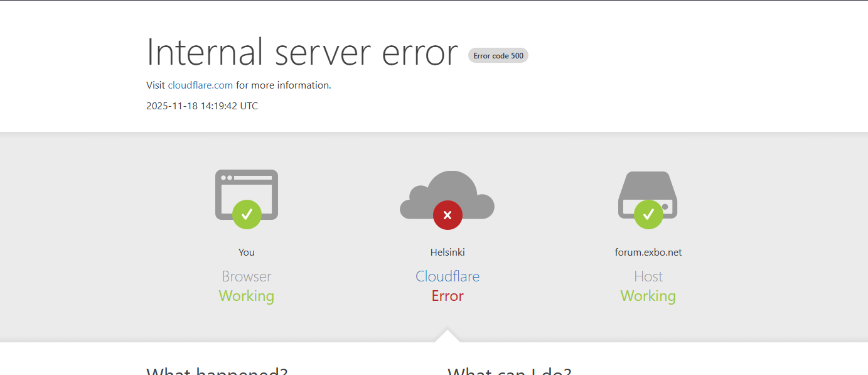The width and height of the screenshot is (868, 375).
Task: Click the gray Cloudflare cloud icon
Action: [x=447, y=192]
